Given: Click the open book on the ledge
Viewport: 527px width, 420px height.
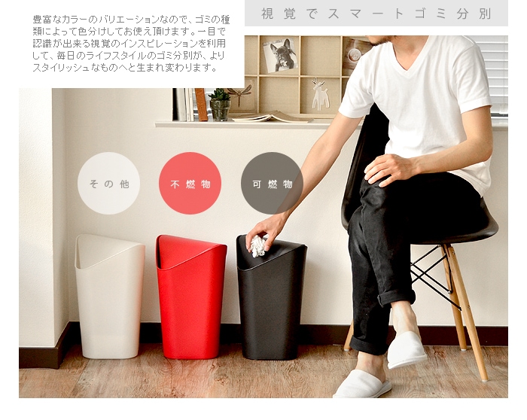Looking at the screenshot, I should 273,117.
